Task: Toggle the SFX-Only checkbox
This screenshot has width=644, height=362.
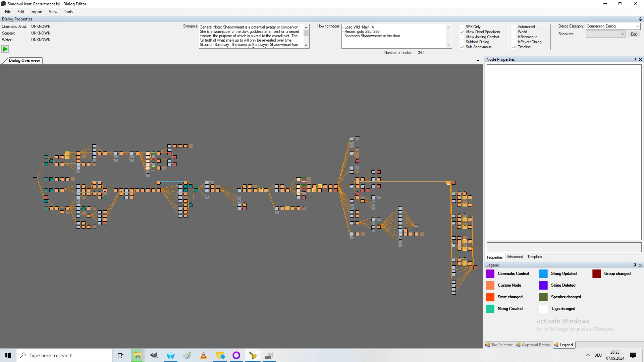Action: [462, 27]
